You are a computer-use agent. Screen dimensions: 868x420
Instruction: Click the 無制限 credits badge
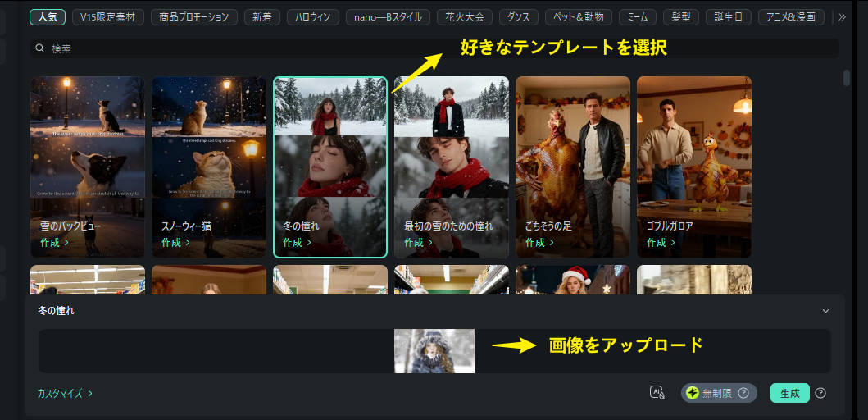coord(719,393)
